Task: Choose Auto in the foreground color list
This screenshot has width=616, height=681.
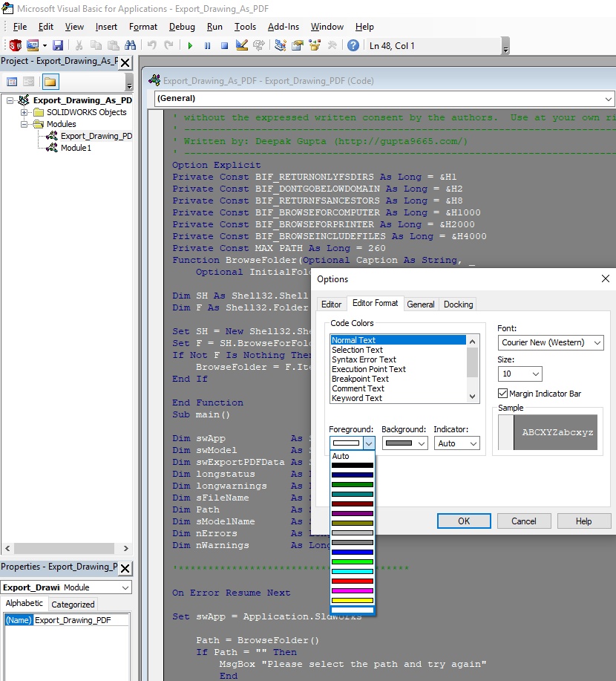Action: point(352,456)
